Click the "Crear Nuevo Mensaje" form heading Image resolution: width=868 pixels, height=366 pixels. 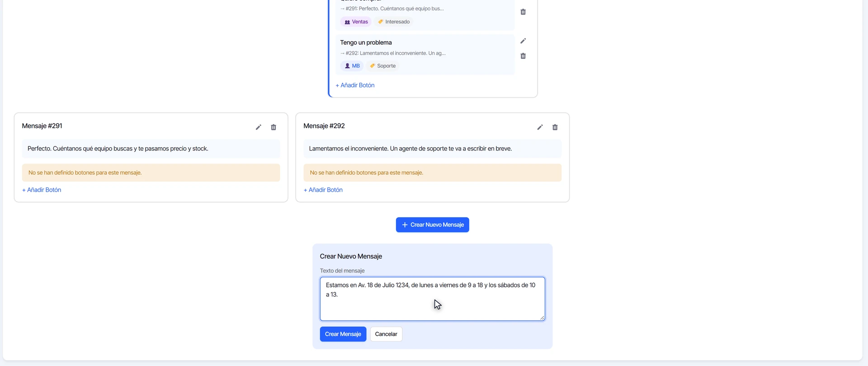coord(351,257)
